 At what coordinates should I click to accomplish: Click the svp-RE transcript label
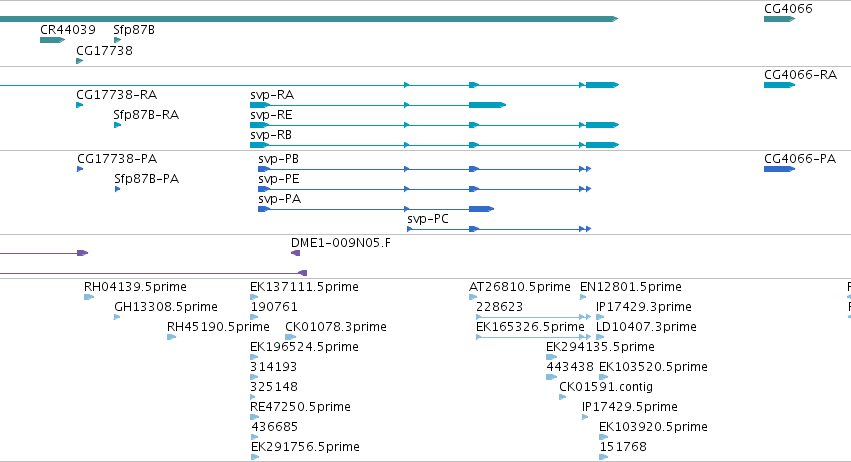click(271, 115)
